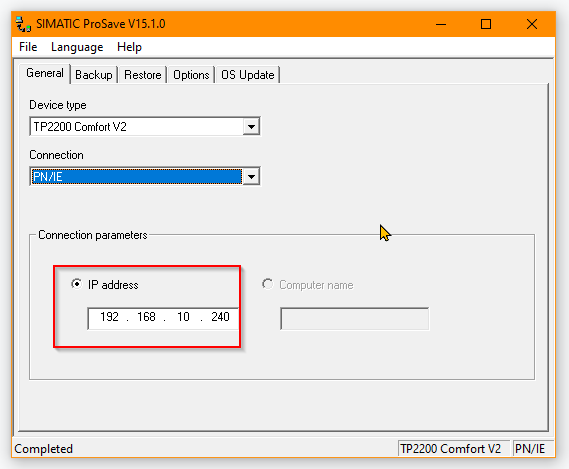Switch to the Options tab

click(191, 75)
